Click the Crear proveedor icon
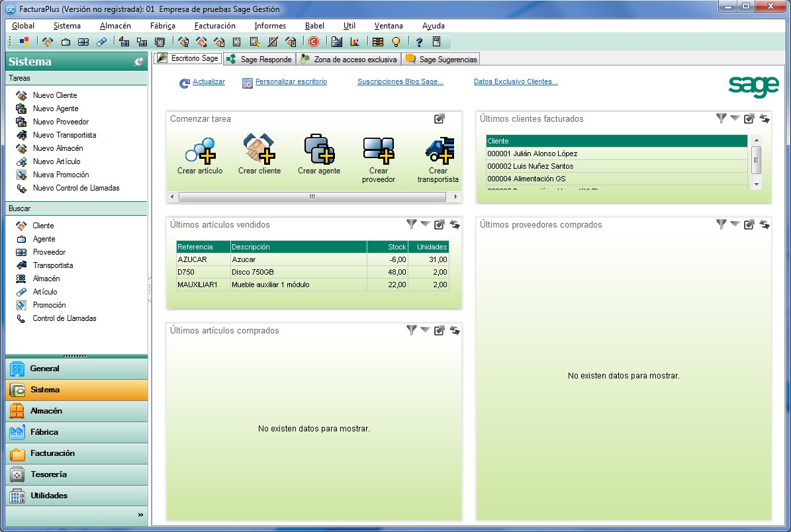 tap(379, 150)
